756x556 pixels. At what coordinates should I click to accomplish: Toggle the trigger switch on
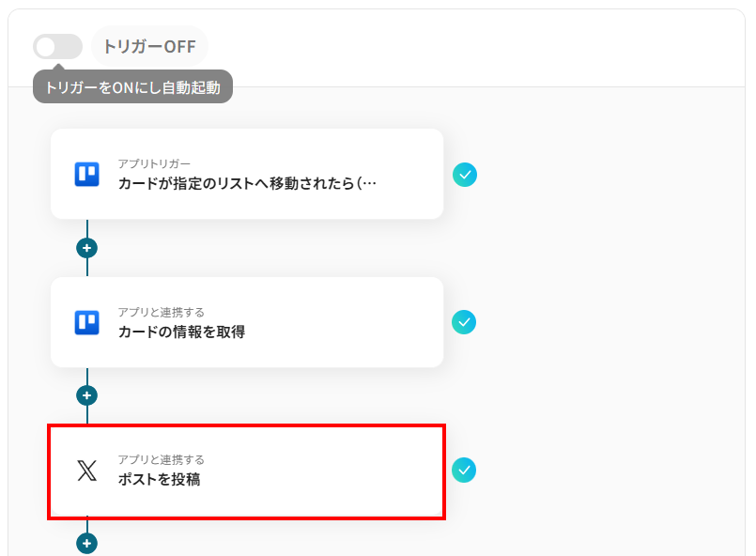click(x=57, y=47)
